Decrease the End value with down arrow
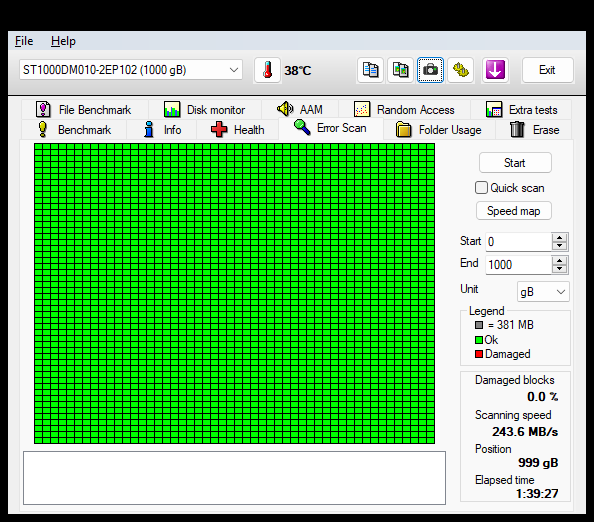594x522 pixels. tap(560, 269)
